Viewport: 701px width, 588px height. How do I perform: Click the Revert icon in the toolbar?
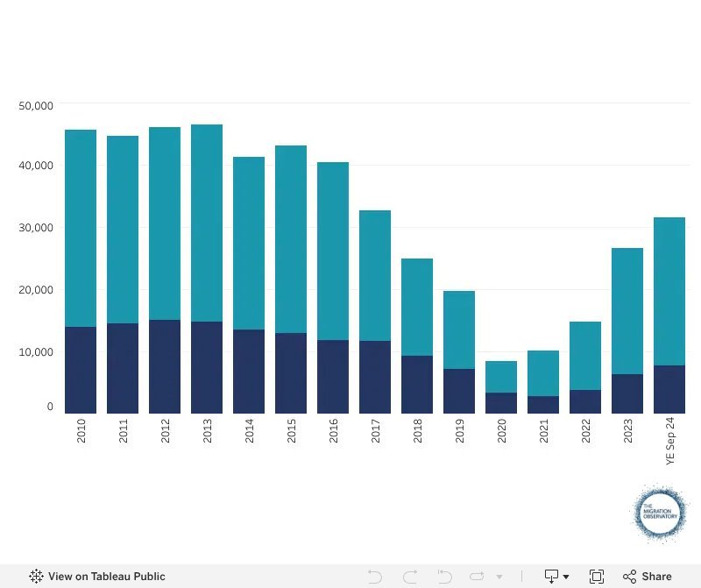(444, 577)
